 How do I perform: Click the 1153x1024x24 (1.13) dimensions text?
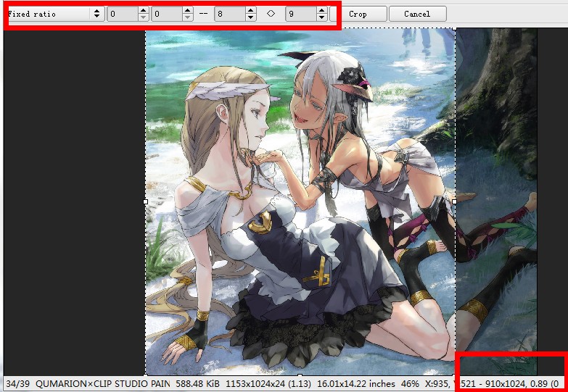[x=268, y=384]
